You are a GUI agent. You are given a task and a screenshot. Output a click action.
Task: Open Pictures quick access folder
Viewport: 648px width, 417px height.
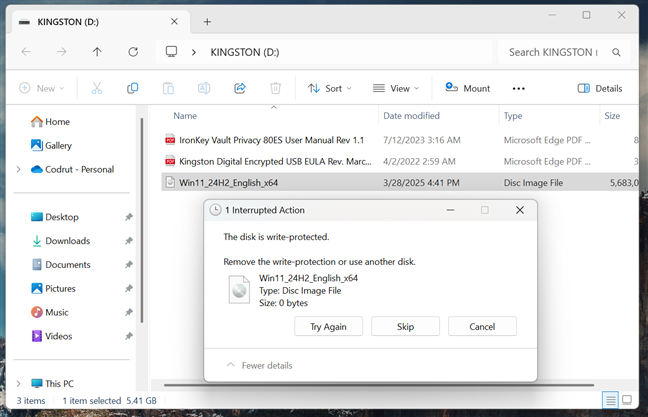[53, 288]
